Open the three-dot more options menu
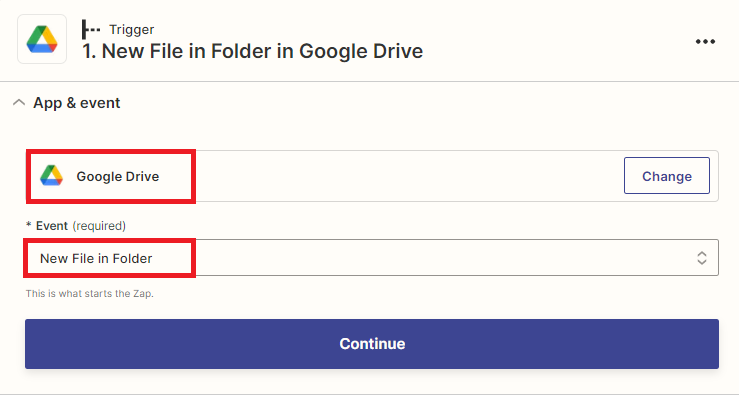Screen dimensions: 739x395 705,41
